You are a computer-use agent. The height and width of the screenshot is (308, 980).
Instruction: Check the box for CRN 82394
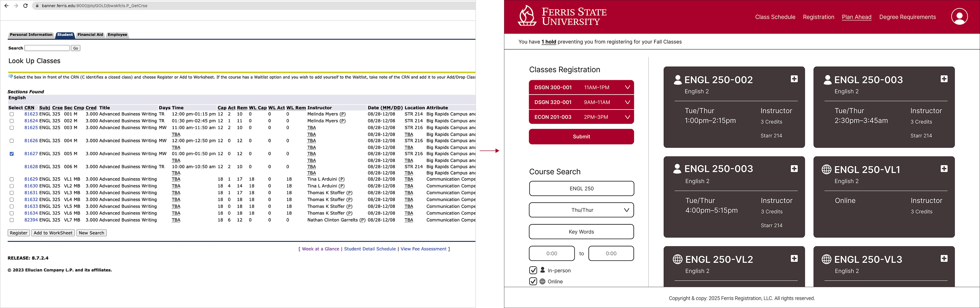coord(11,220)
